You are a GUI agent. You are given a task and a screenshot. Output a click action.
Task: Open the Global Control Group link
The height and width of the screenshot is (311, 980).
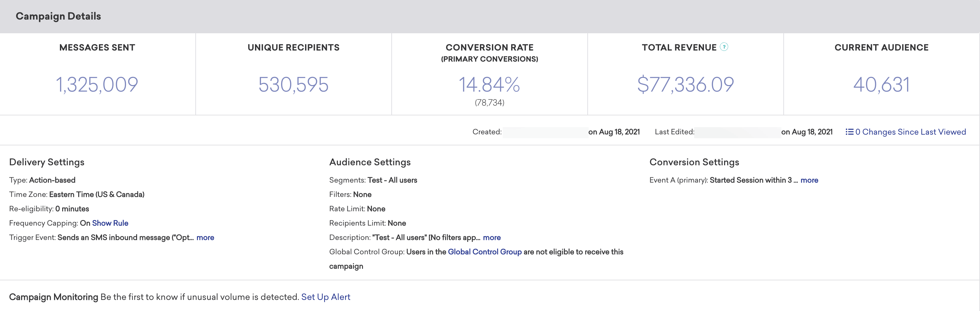[x=485, y=252]
